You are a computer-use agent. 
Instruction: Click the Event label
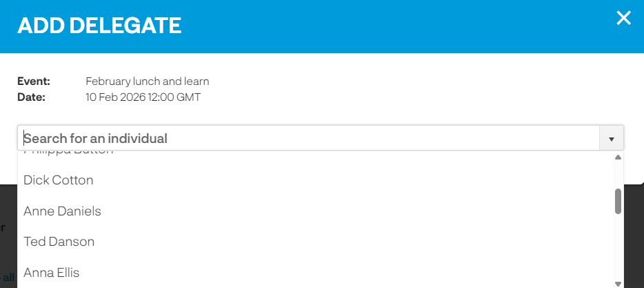coord(34,81)
